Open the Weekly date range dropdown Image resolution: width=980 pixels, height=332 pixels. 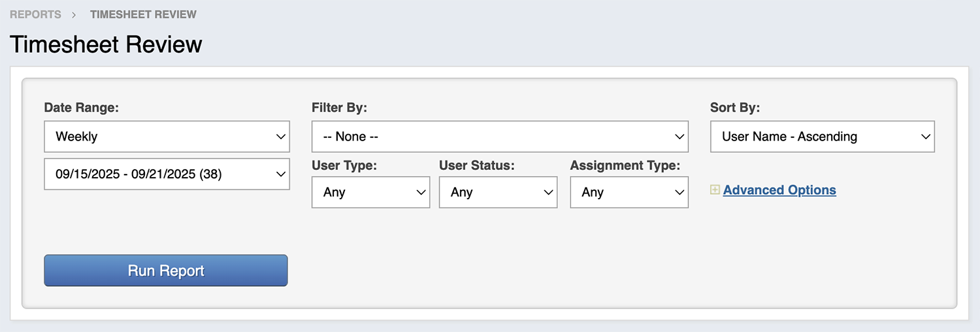[167, 137]
